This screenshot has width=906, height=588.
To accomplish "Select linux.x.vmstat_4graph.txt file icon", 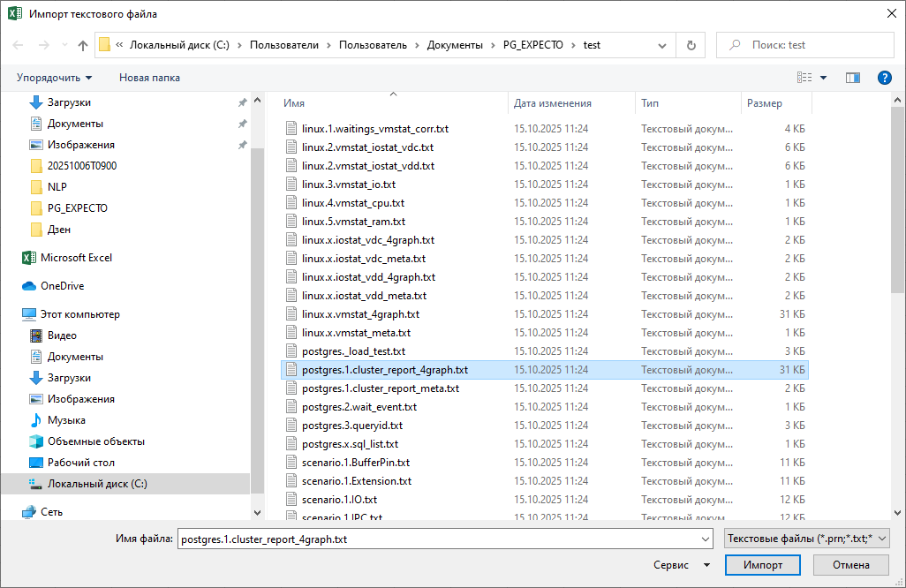I will (x=291, y=314).
